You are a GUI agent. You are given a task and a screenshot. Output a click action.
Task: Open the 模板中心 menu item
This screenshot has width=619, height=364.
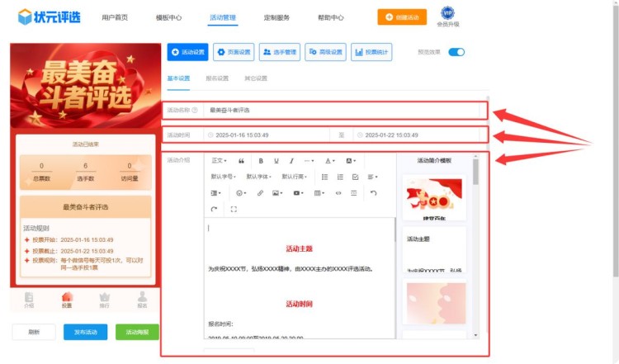(x=168, y=17)
